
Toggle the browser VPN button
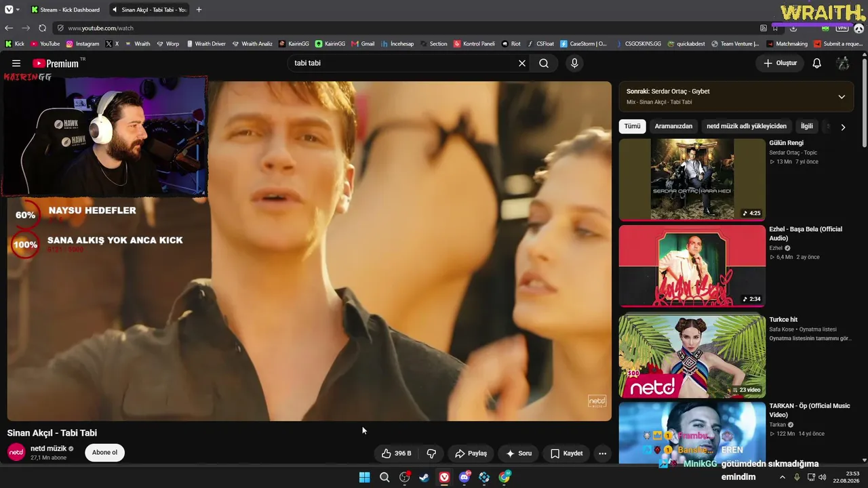pyautogui.click(x=842, y=28)
